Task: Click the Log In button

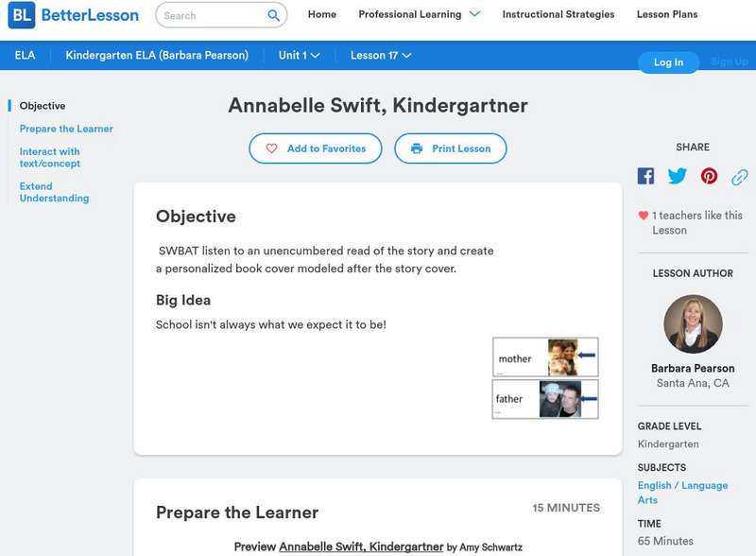Action: [x=668, y=63]
